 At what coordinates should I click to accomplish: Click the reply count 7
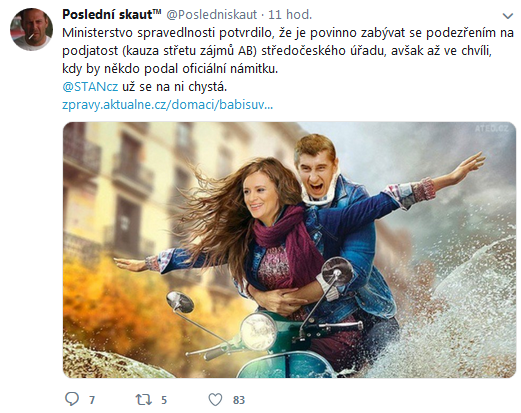pyautogui.click(x=92, y=400)
